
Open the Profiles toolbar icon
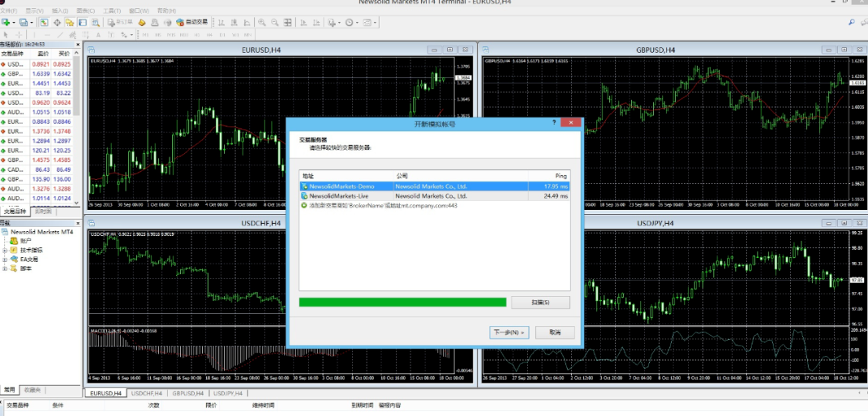(x=24, y=22)
